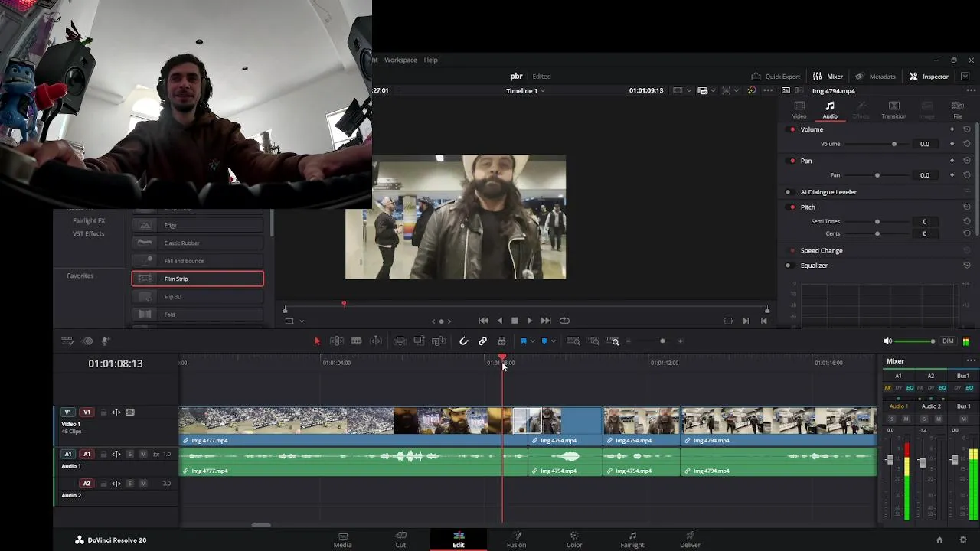Switch to Transition inspector tab

point(893,110)
